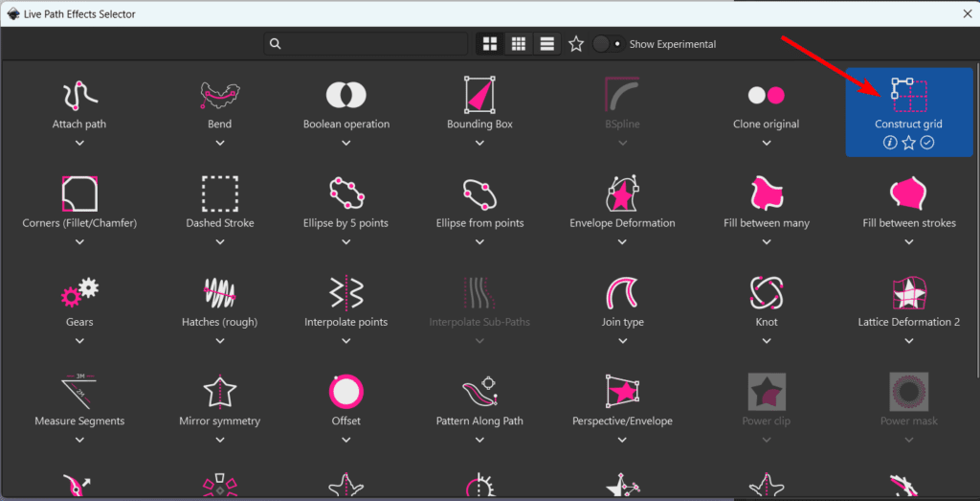
Task: Click the effect search input field
Action: coord(373,44)
